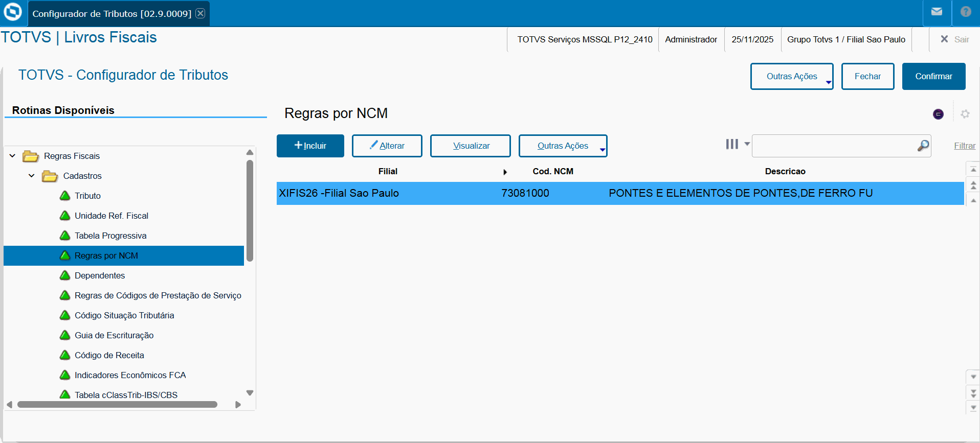980x443 pixels.
Task: Open the Dependentes routine
Action: (x=100, y=275)
